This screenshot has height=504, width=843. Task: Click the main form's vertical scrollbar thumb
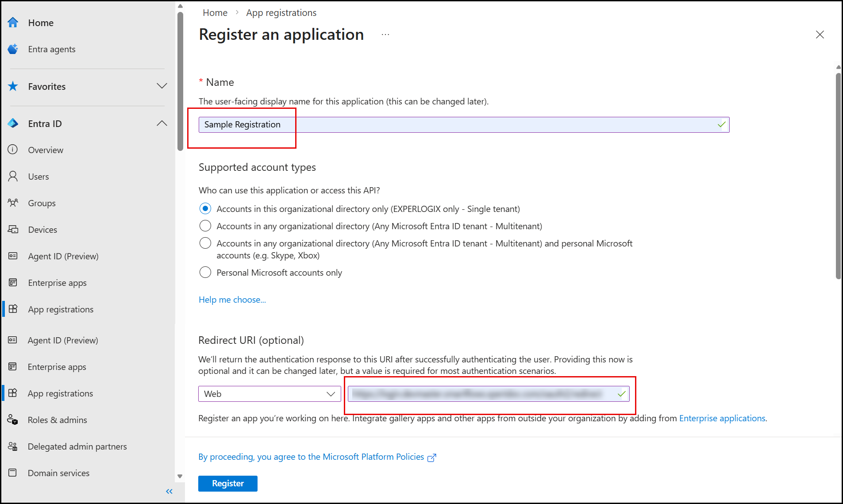[x=838, y=176]
